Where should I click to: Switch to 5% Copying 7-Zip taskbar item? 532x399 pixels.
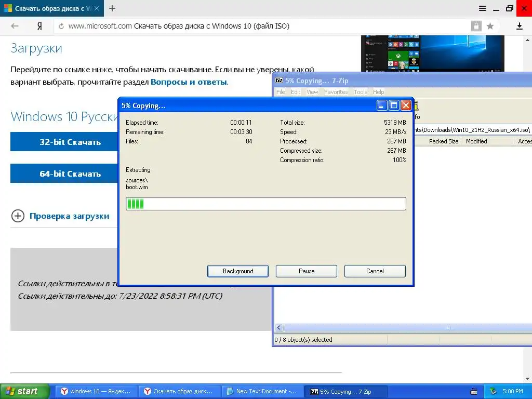pos(345,391)
